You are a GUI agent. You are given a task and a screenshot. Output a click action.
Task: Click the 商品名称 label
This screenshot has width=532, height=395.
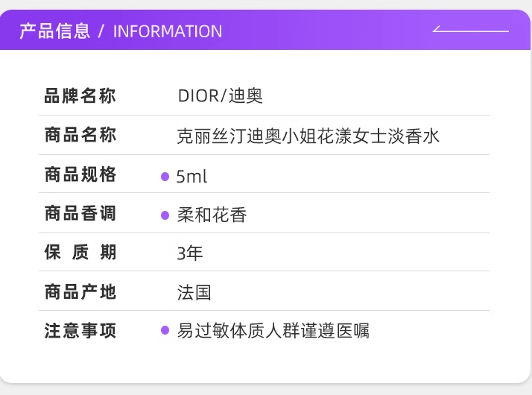pos(80,135)
